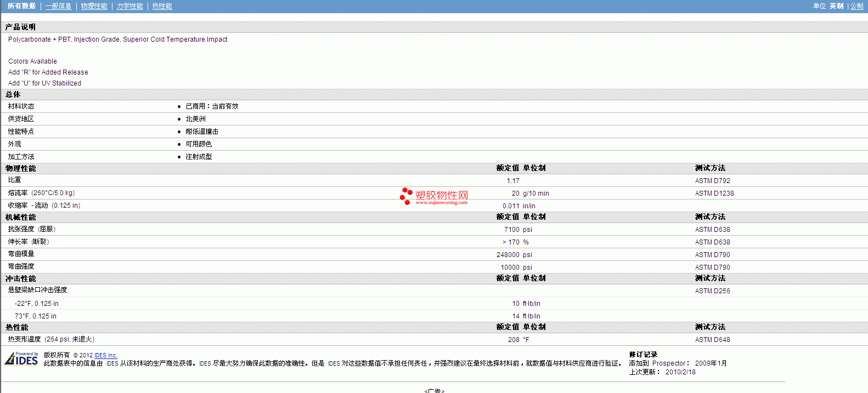
Task: Click the 可用颜色 appearance value
Action: click(x=199, y=144)
